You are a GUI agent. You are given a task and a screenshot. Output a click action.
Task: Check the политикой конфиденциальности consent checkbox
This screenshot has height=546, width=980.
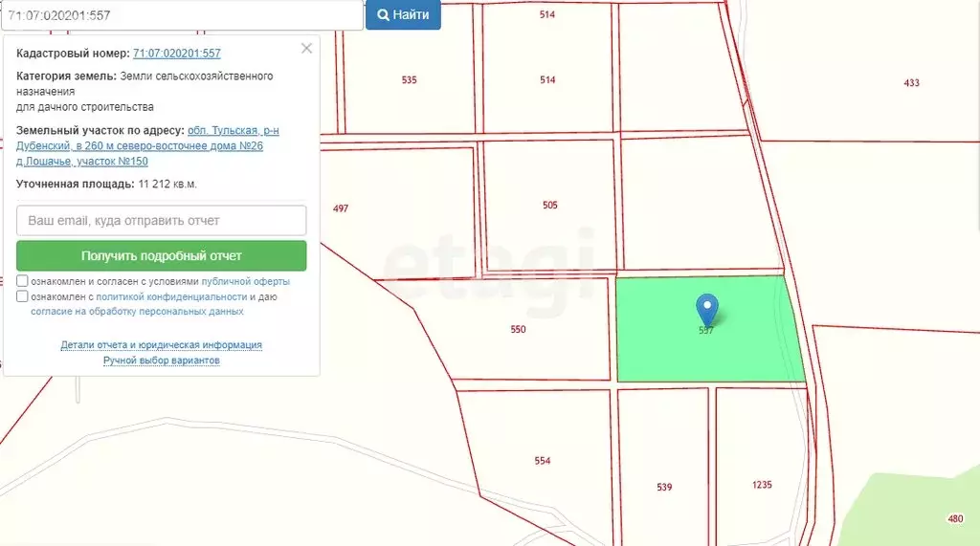coord(23,296)
